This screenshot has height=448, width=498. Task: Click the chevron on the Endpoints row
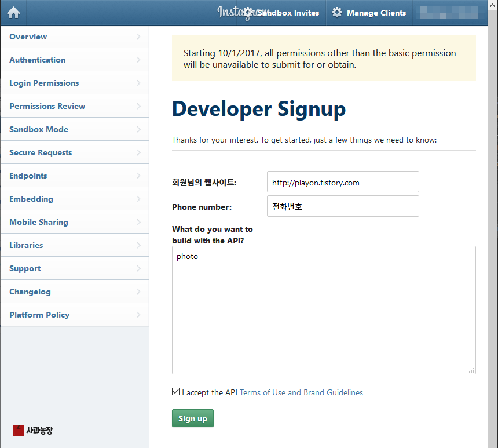pos(138,176)
